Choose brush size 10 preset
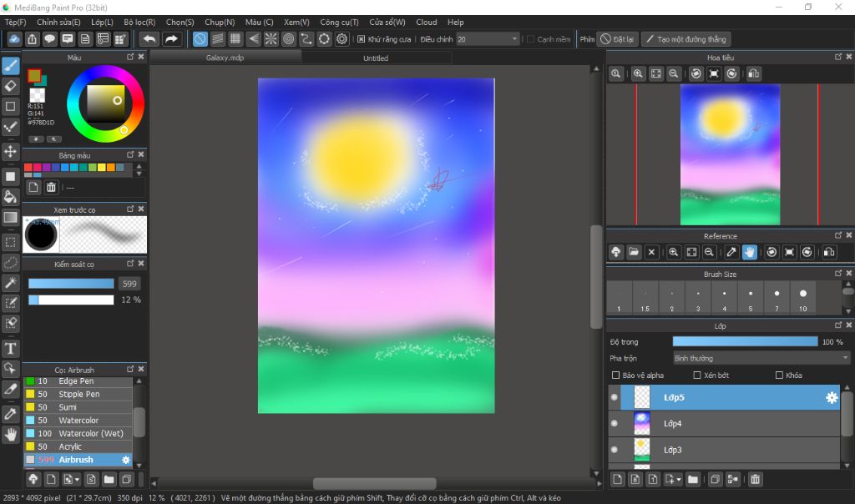855x504 pixels. coord(803,298)
